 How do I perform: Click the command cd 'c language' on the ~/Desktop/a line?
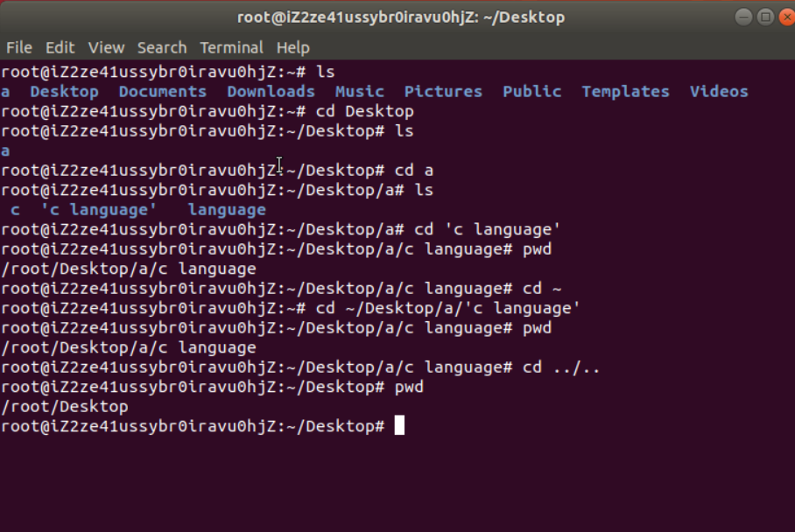tap(487, 229)
